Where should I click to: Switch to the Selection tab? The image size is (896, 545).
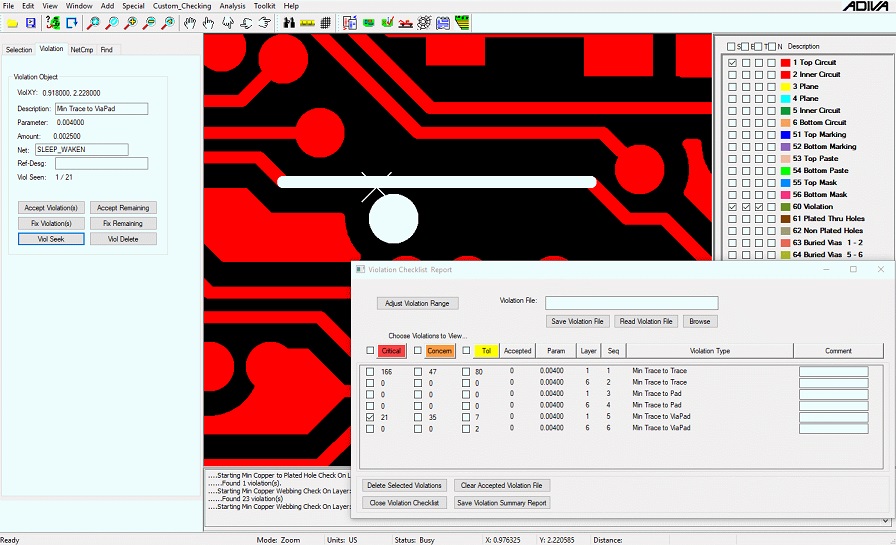click(19, 50)
